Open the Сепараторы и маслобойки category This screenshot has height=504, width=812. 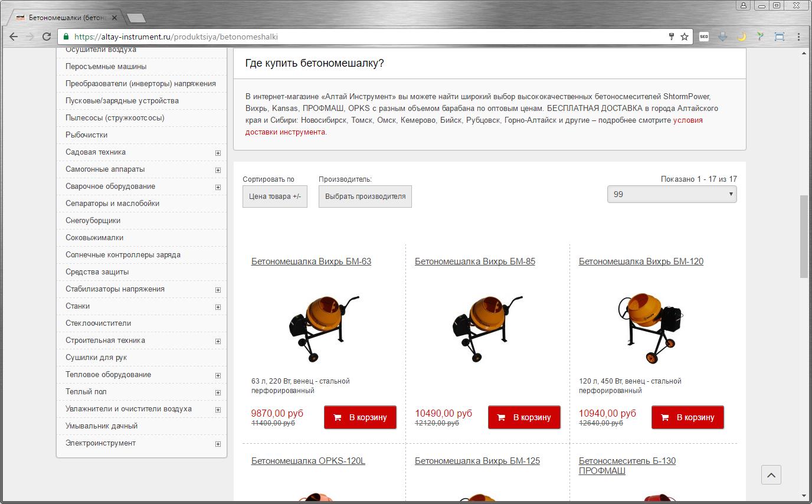tap(112, 204)
